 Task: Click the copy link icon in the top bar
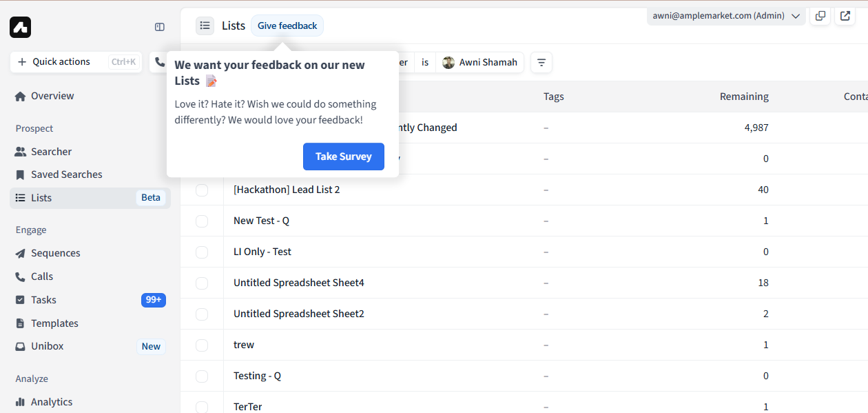click(x=820, y=15)
